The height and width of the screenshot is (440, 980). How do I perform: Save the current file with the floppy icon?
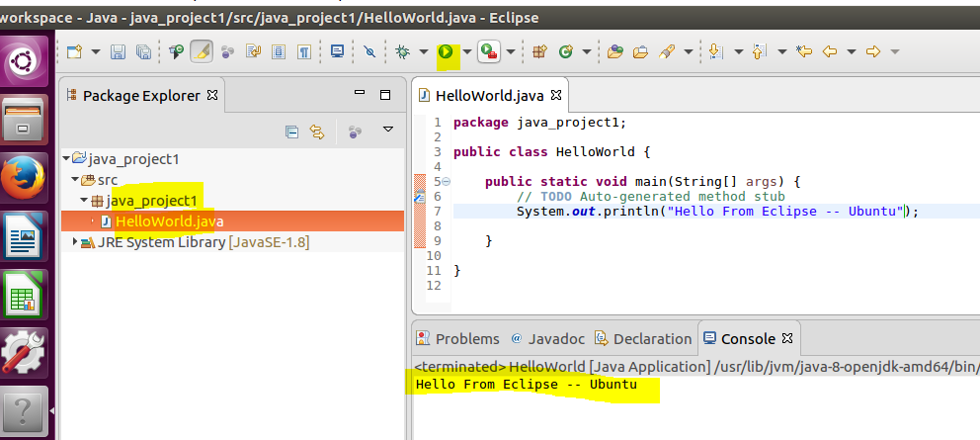pyautogui.click(x=118, y=52)
